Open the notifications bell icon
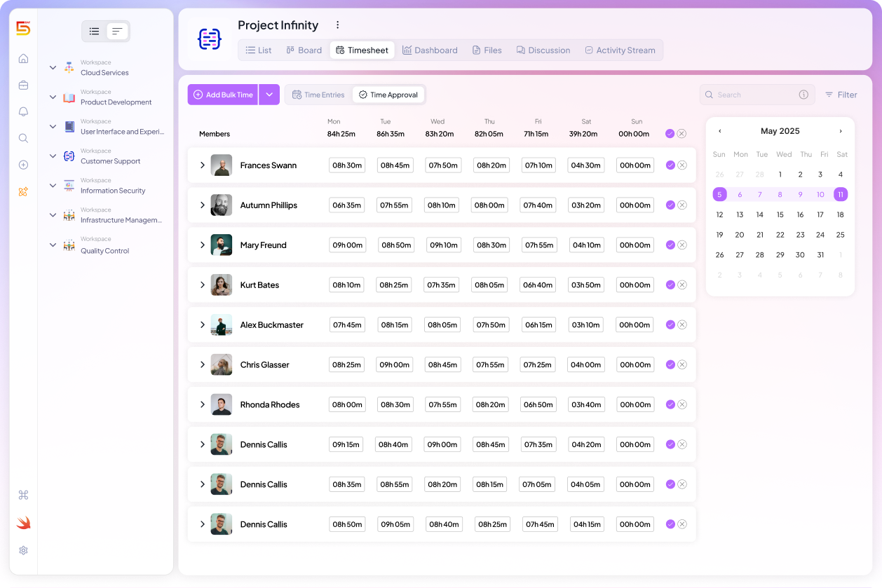This screenshot has width=882, height=588. point(23,112)
